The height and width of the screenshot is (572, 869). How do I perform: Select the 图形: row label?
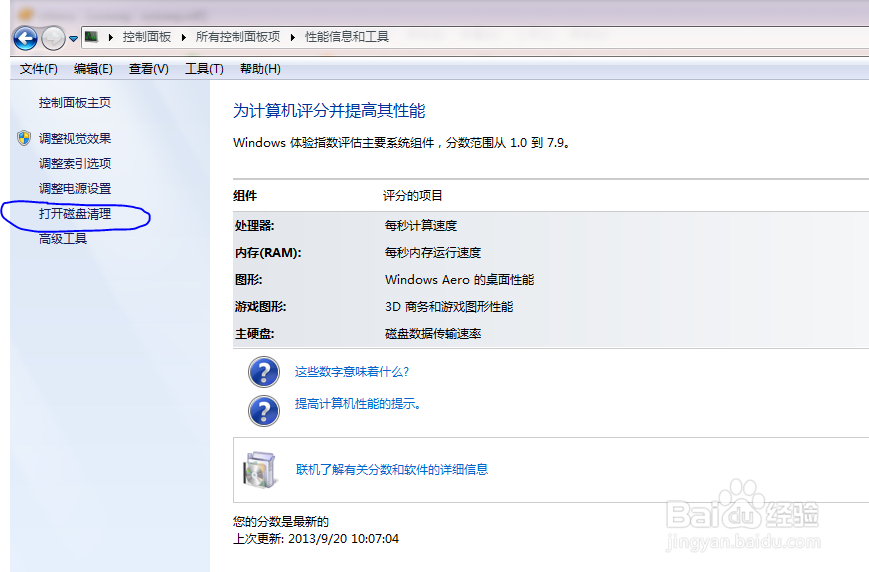pyautogui.click(x=248, y=280)
